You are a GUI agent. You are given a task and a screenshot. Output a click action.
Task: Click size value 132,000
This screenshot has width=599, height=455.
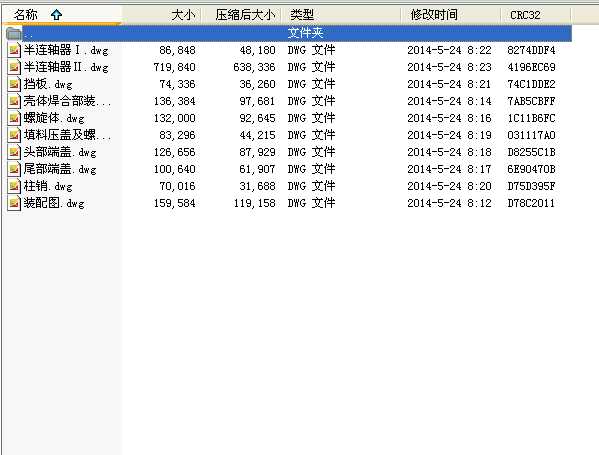coord(174,118)
